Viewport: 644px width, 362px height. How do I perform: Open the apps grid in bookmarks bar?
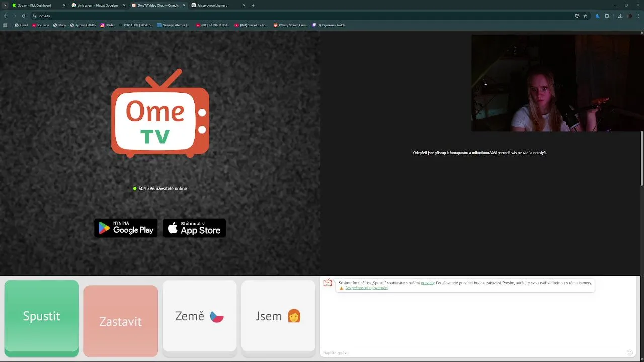pyautogui.click(x=5, y=25)
